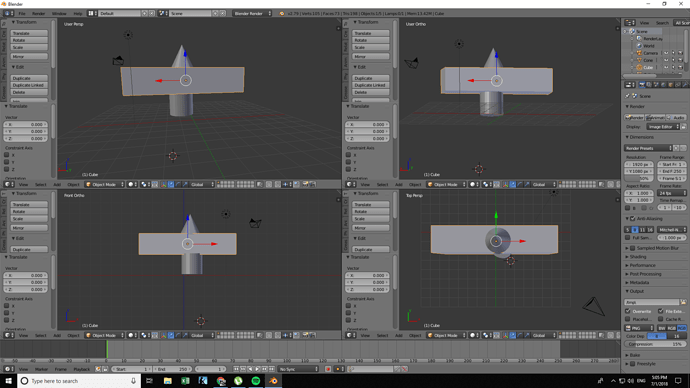Image resolution: width=690 pixels, height=388 pixels.
Task: Click the Windows Start button
Action: pos(8,381)
